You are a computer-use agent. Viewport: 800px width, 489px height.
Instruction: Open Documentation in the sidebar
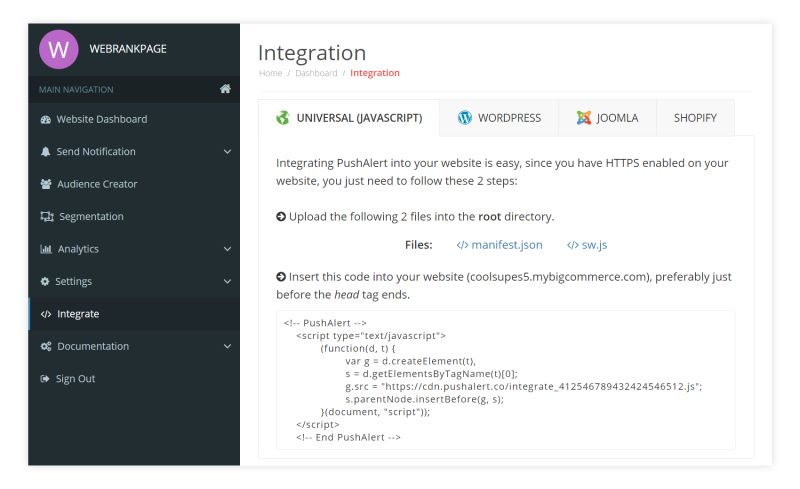click(x=134, y=346)
